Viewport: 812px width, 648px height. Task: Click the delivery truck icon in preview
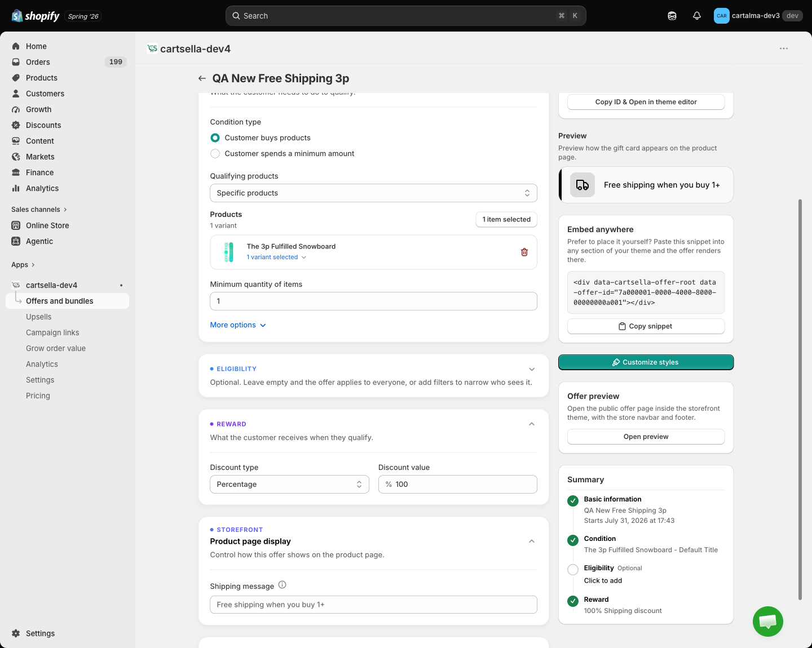point(582,185)
